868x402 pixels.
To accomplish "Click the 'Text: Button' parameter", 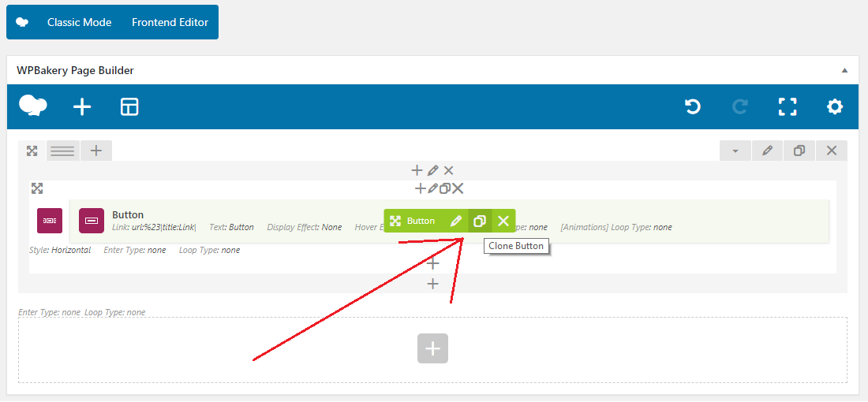I will pos(231,227).
